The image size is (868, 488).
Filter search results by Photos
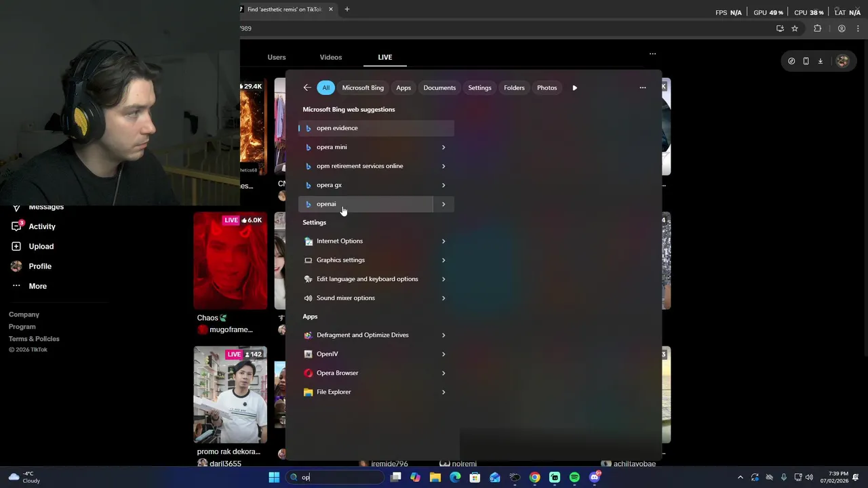(x=547, y=87)
